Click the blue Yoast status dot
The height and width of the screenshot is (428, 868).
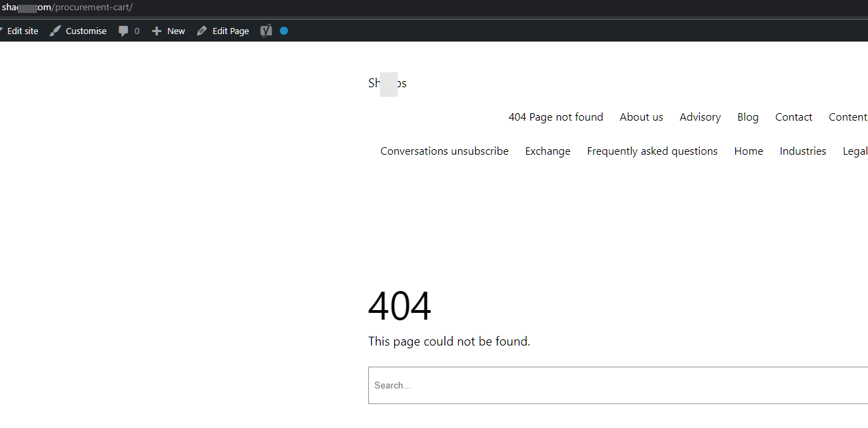coord(284,31)
